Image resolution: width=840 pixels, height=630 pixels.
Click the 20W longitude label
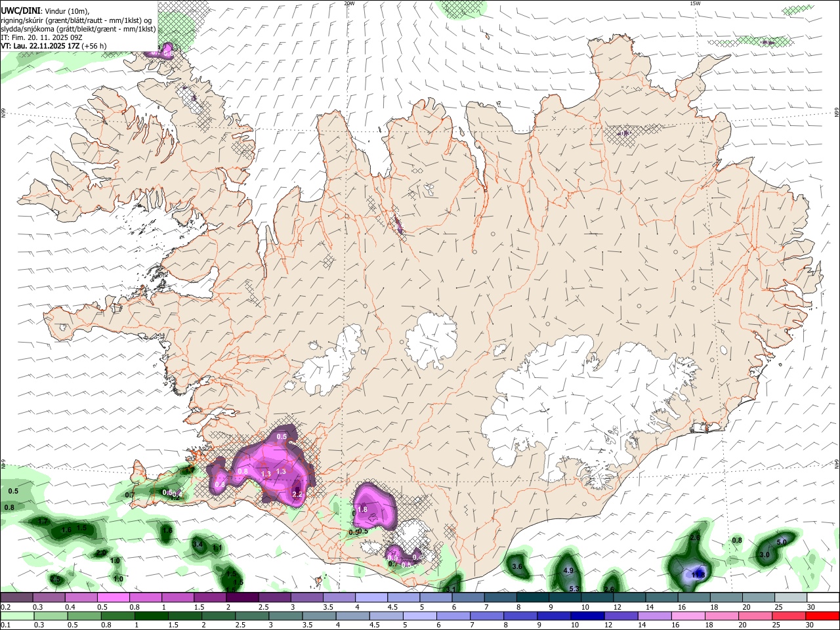pos(349,3)
